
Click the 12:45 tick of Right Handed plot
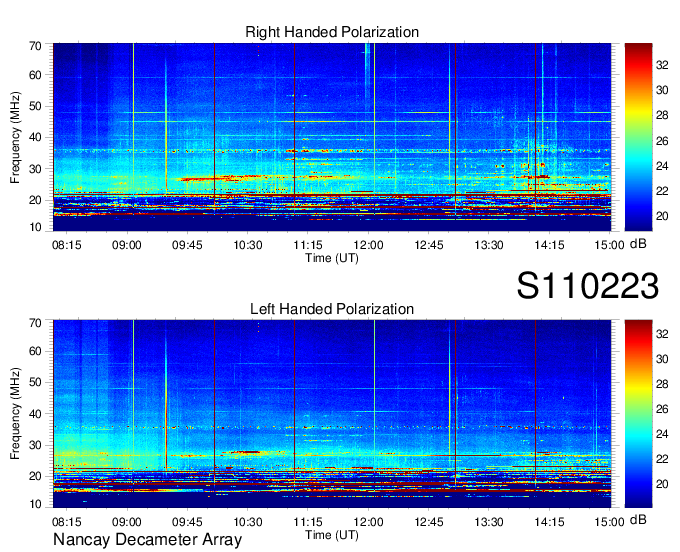(x=429, y=245)
